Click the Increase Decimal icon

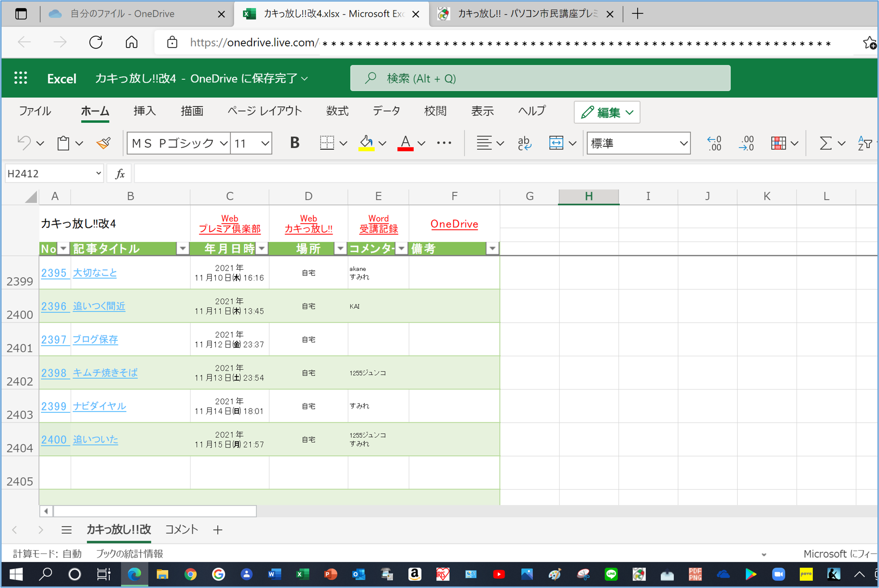[x=714, y=143]
